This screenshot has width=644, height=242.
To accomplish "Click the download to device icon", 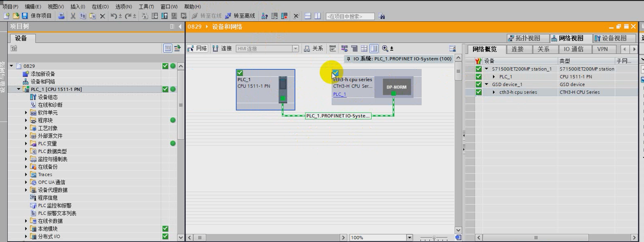I will coord(154,16).
